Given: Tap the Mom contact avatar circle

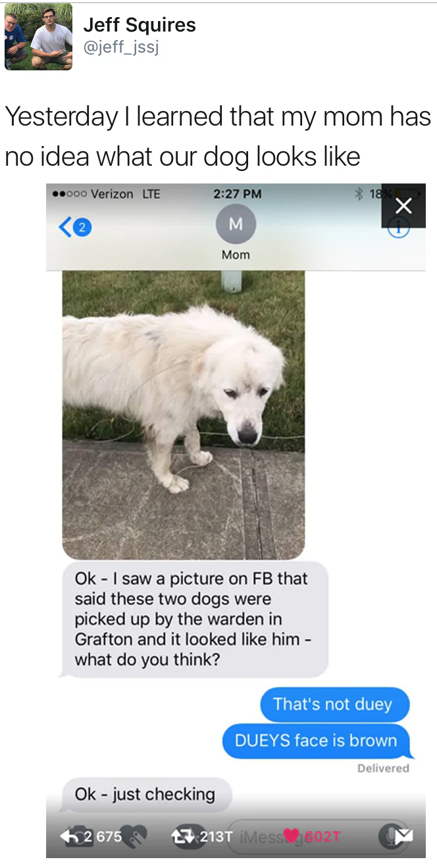Looking at the screenshot, I should pyautogui.click(x=236, y=224).
